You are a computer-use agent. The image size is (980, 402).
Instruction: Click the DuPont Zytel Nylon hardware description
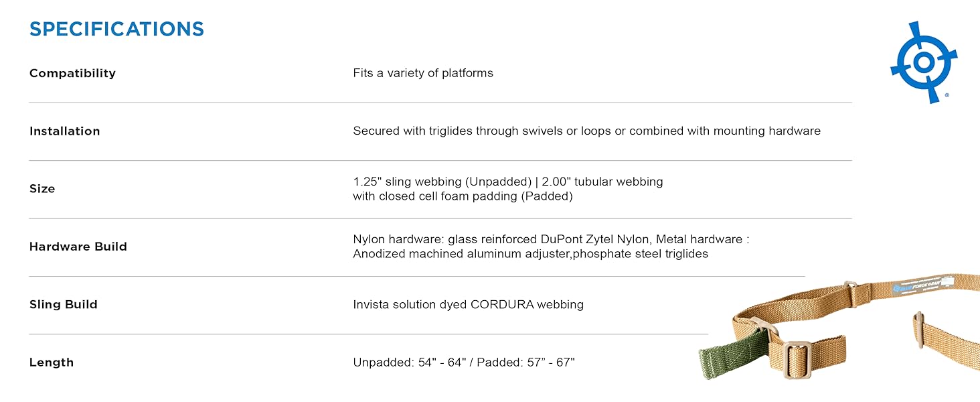click(550, 240)
